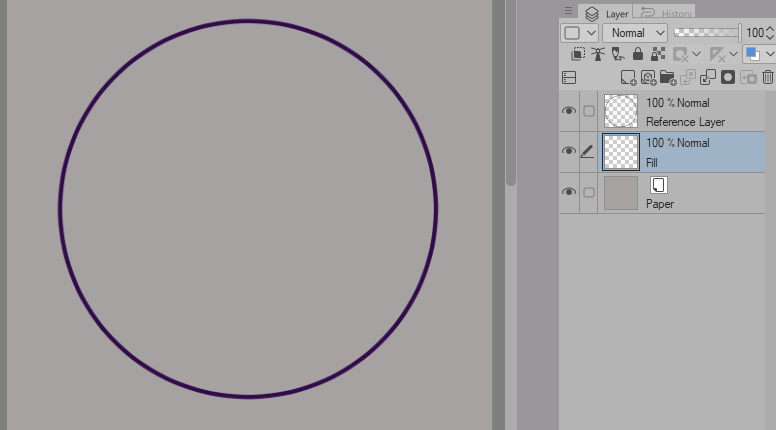Click Apply Mask to Layer icon

click(748, 78)
